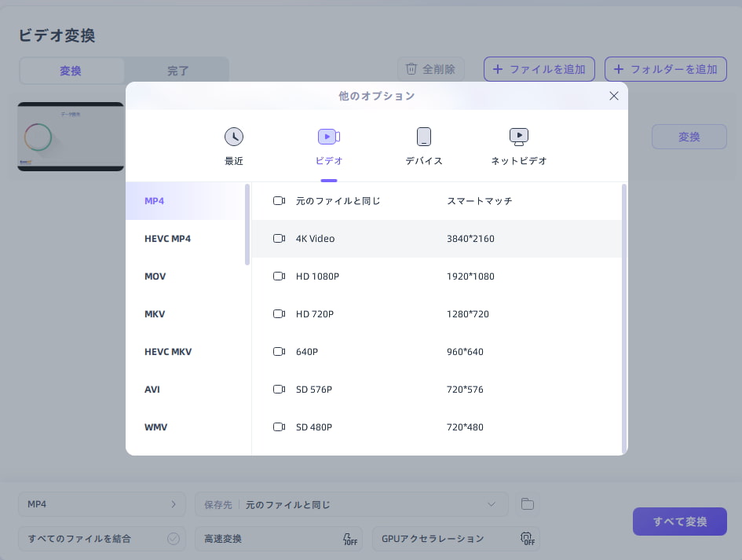Click the camera icon beside SD 480P

[x=279, y=426]
